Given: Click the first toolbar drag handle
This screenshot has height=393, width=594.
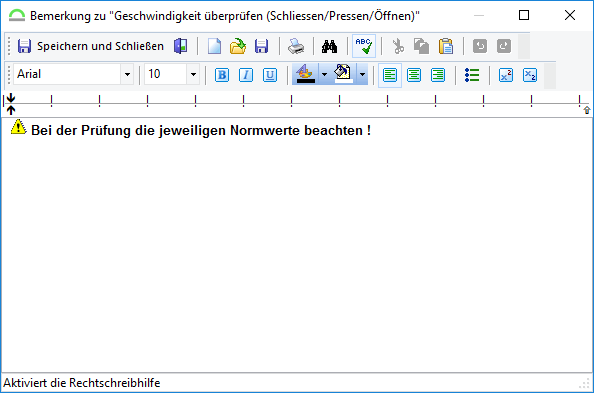Looking at the screenshot, I should 9,46.
